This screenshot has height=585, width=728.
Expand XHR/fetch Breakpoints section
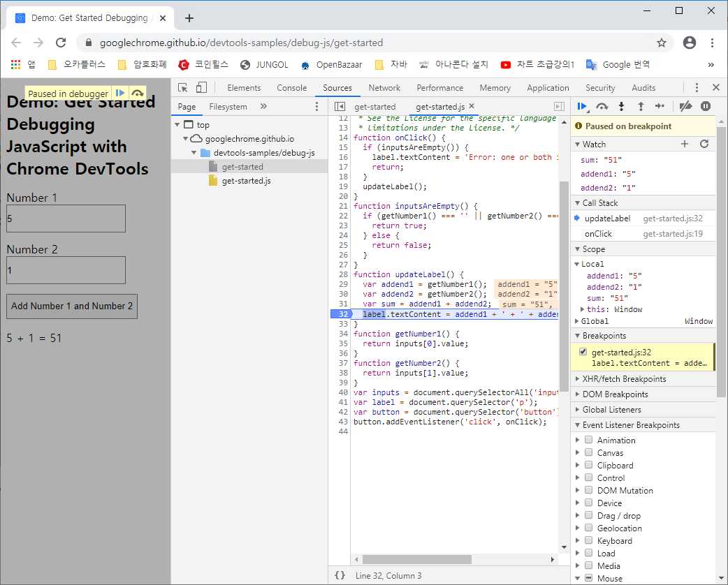click(578, 378)
